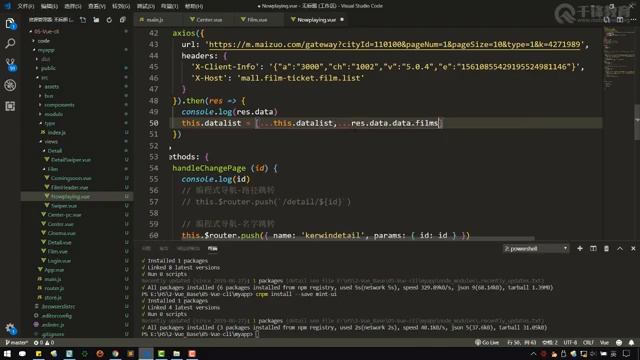Collapse all folders in Explorer
The width and height of the screenshot is (640, 360).
pos(122,20)
